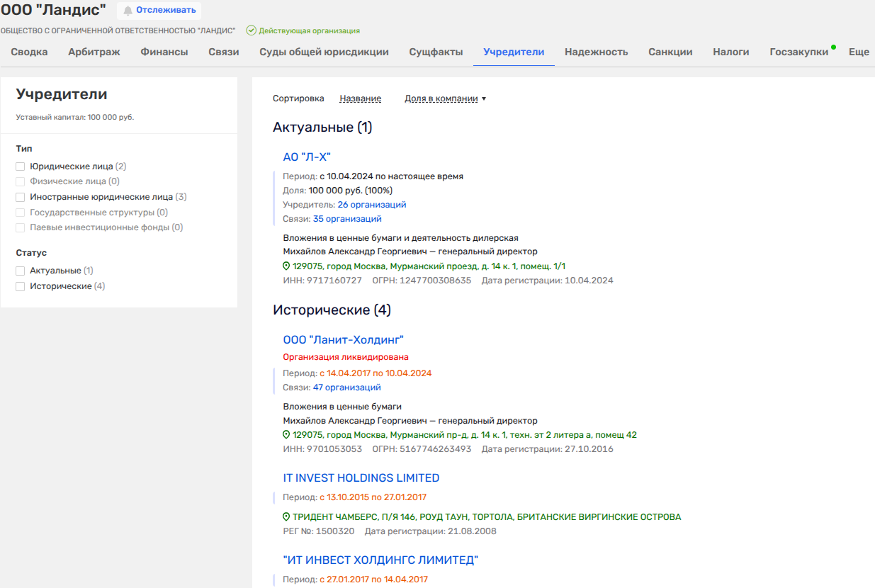This screenshot has height=588, width=875.
Task: Click map pin icon for Ланит-Холдинг address
Action: (287, 435)
